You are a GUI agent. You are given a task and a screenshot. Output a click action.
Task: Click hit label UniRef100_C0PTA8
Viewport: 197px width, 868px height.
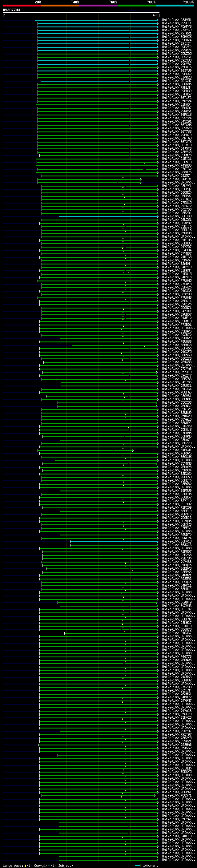click(x=176, y=139)
